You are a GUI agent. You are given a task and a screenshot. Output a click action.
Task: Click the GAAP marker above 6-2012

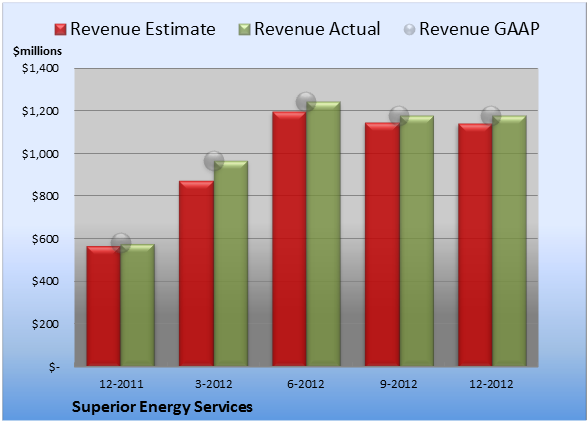pyautogui.click(x=306, y=101)
